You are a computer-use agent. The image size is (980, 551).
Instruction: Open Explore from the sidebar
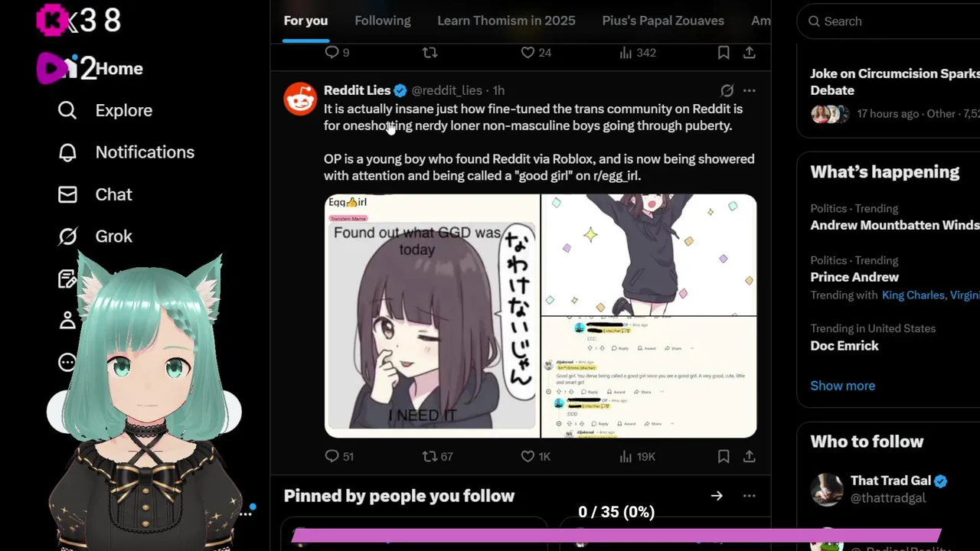[x=106, y=110]
